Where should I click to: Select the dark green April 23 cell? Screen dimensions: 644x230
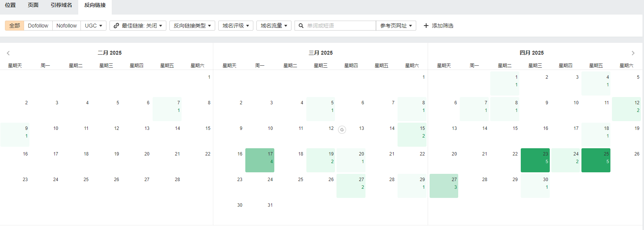click(535, 160)
